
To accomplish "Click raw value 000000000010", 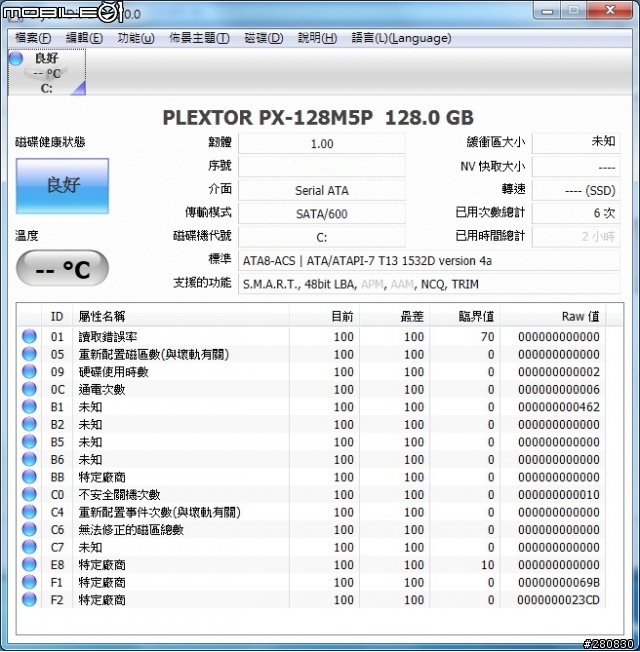I will (x=558, y=494).
